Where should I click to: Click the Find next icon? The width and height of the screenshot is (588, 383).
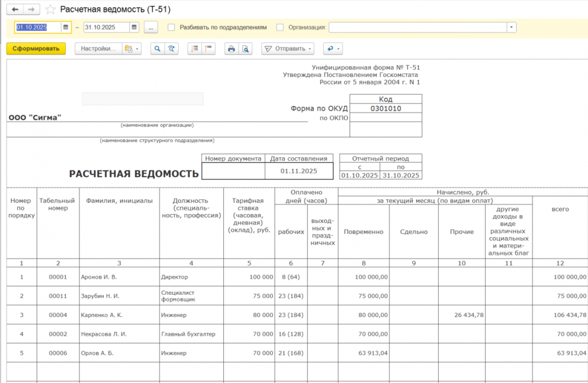pyautogui.click(x=171, y=49)
